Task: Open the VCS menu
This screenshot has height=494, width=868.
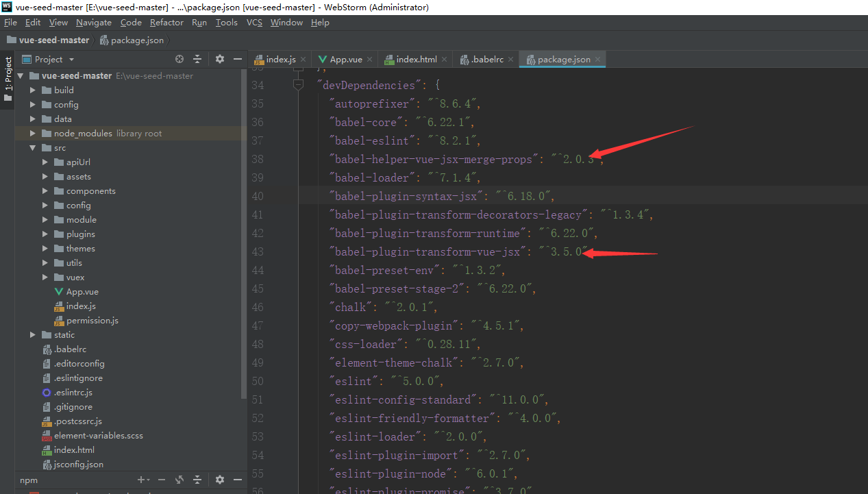Action: 254,22
